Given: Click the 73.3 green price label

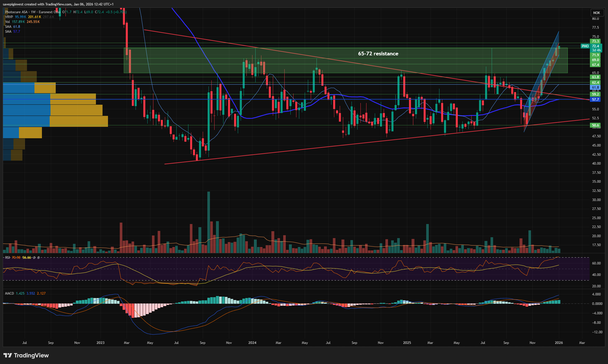Looking at the screenshot, I should tap(595, 41).
